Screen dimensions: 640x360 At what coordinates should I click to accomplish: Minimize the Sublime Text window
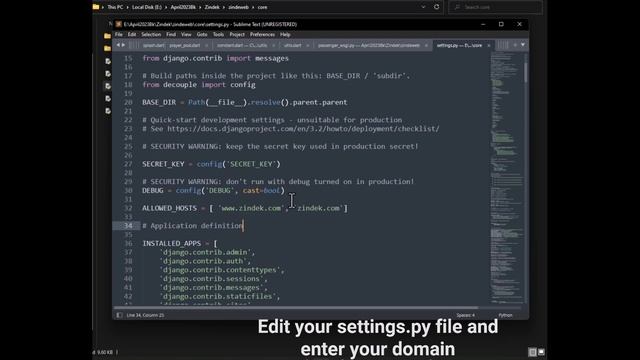coord(483,24)
